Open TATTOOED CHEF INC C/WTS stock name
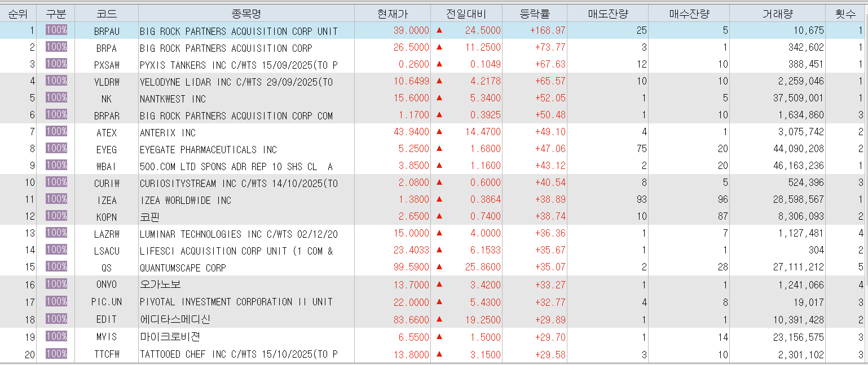Image resolution: width=868 pixels, height=365 pixels. (x=239, y=354)
